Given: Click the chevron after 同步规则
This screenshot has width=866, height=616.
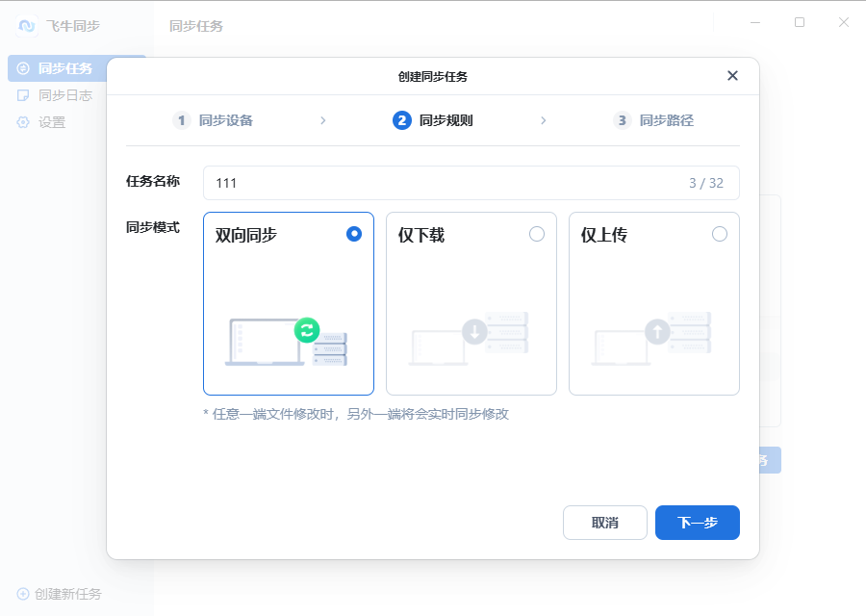Looking at the screenshot, I should point(544,120).
